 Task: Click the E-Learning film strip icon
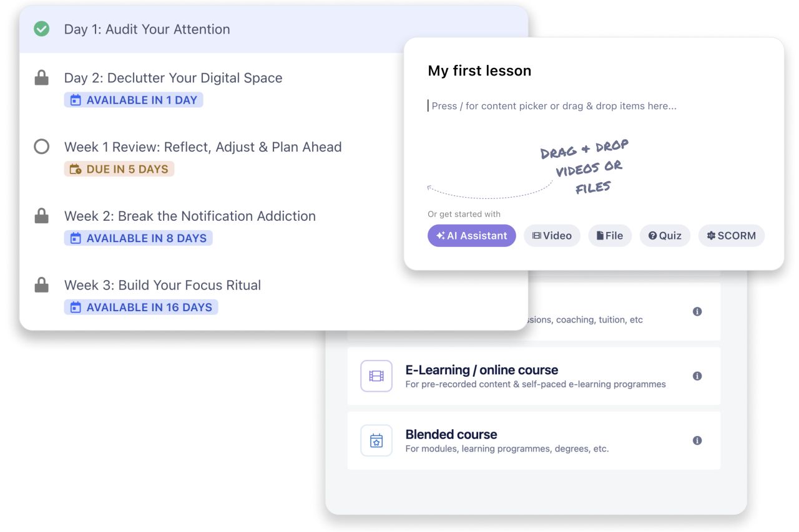coord(376,376)
